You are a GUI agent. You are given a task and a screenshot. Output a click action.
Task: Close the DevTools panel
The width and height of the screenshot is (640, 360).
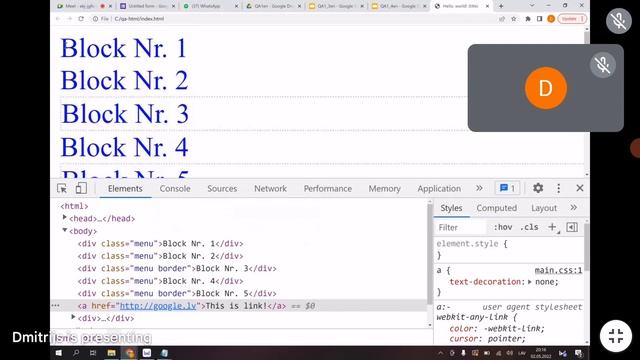pos(580,188)
